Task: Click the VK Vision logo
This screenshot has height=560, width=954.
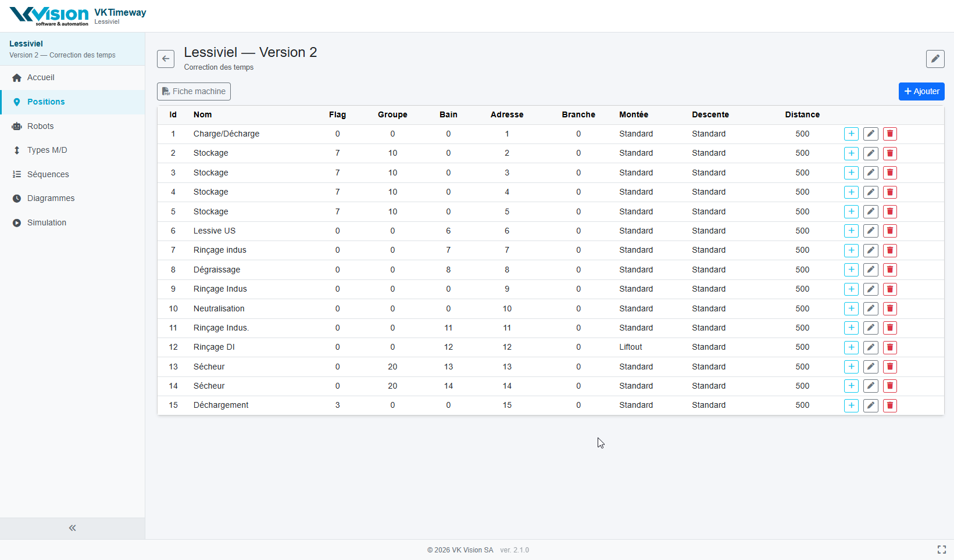Action: click(49, 16)
